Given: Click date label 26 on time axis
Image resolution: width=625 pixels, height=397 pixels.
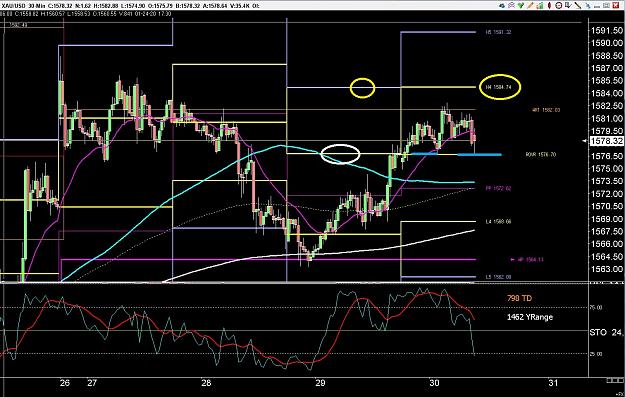Looking at the screenshot, I should pos(65,383).
